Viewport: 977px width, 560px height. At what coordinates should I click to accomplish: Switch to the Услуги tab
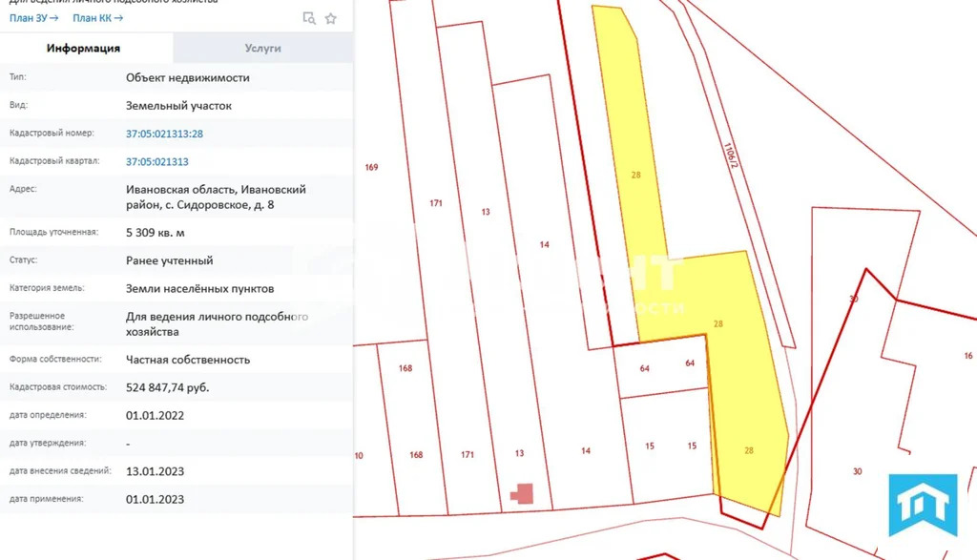pos(262,46)
